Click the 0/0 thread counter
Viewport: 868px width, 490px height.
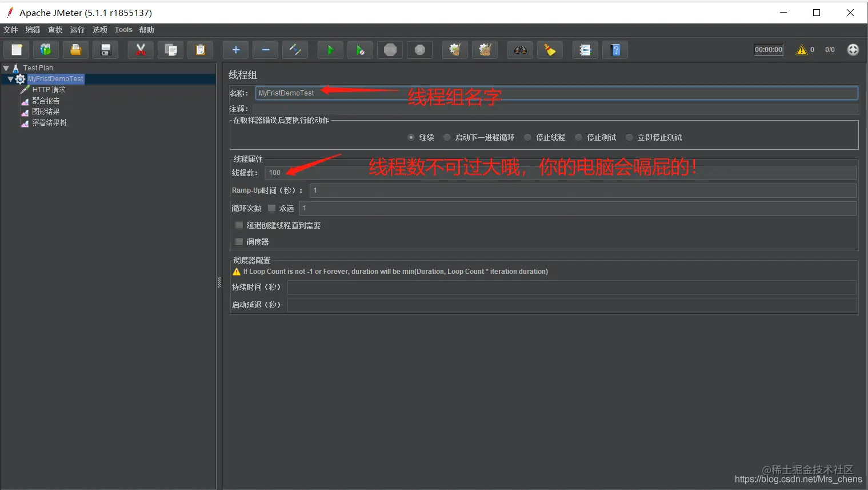click(x=830, y=50)
